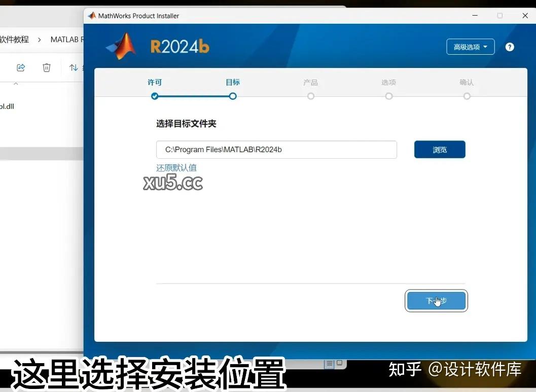
Task: Switch to details view in Explorer status bar
Action: 329,364
